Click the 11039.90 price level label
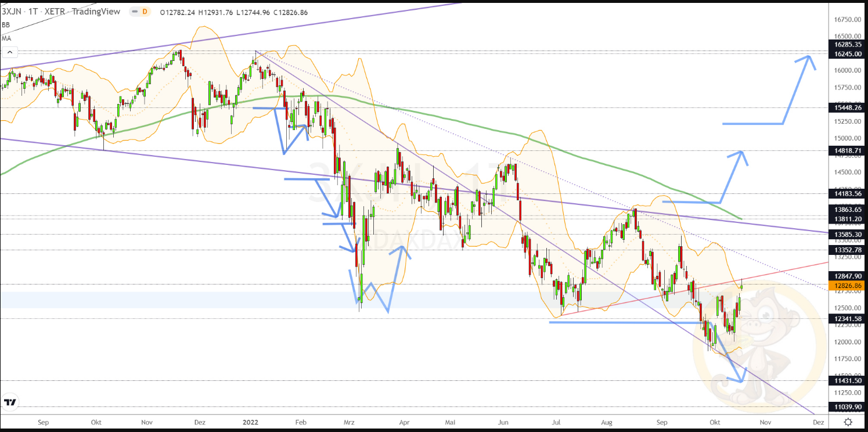Image resolution: width=868 pixels, height=432 pixels. (848, 407)
